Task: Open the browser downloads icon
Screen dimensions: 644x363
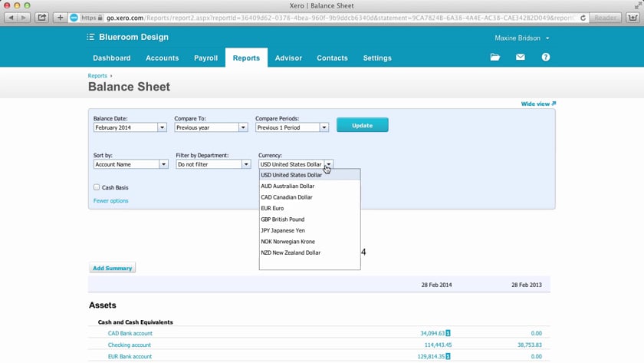Action: [x=632, y=18]
